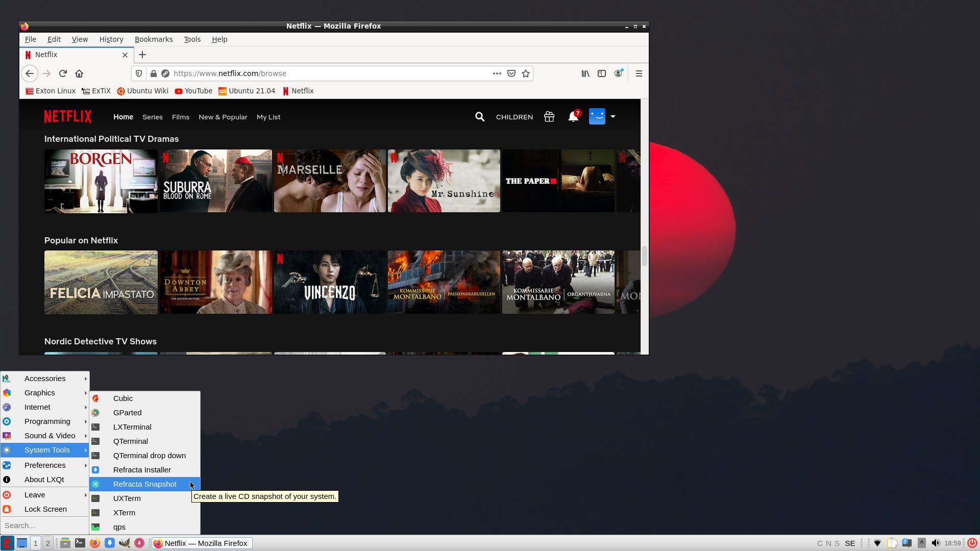This screenshot has height=551, width=980.
Task: Close the Netflix tab
Action: [x=125, y=55]
